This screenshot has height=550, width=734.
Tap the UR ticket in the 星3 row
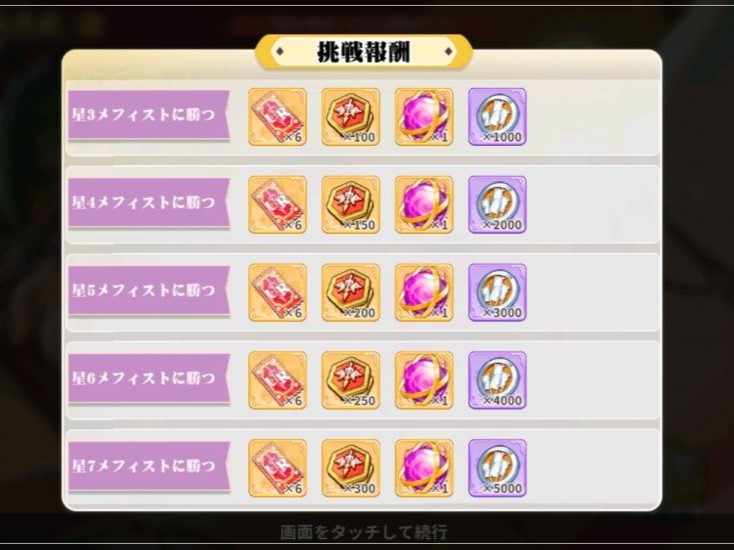coord(277,117)
